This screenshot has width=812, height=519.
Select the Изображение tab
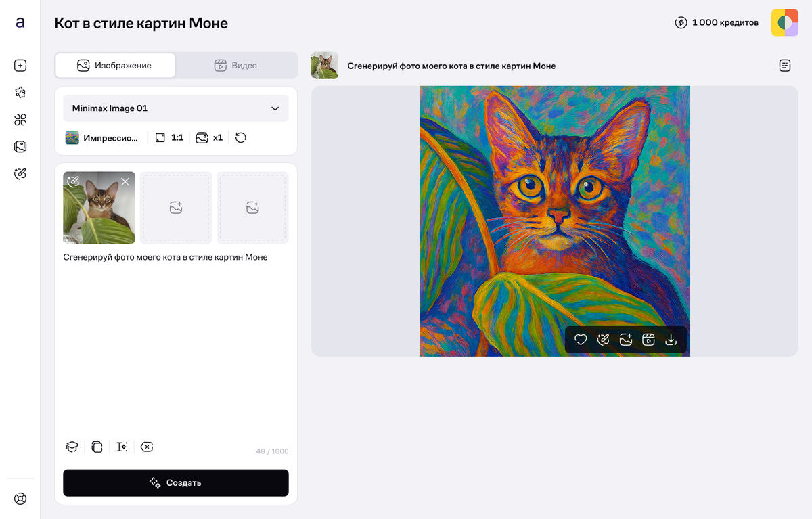[x=115, y=65]
